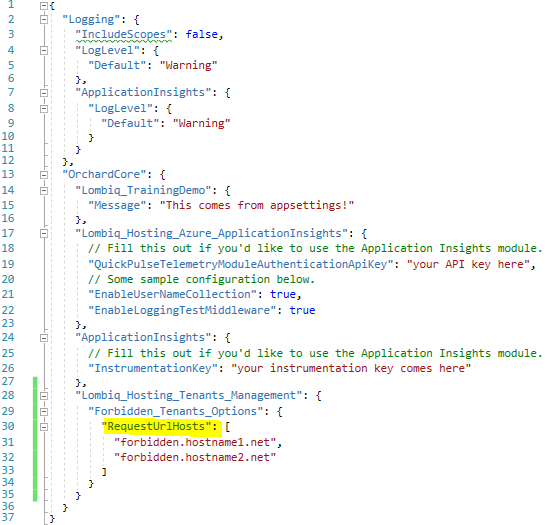Collapse the "OrchardCore" block on line 13
This screenshot has height=525, width=547.
(x=44, y=175)
